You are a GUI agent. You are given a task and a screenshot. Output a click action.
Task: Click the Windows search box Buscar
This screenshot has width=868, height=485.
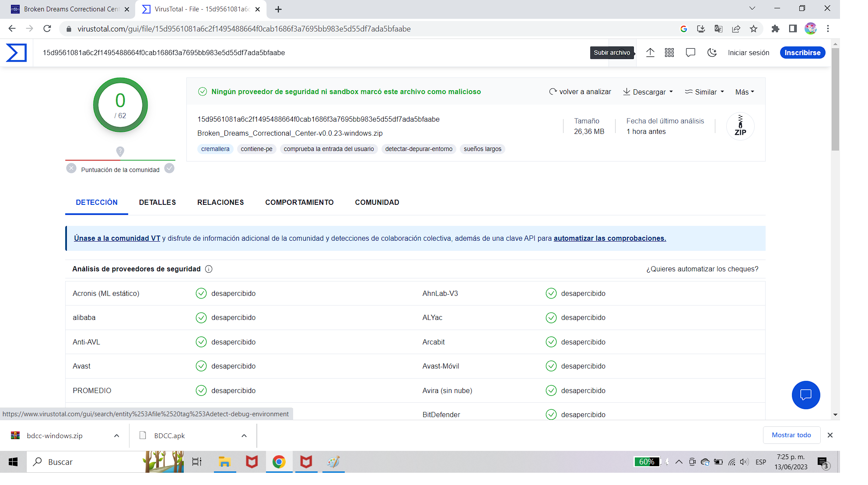click(105, 462)
